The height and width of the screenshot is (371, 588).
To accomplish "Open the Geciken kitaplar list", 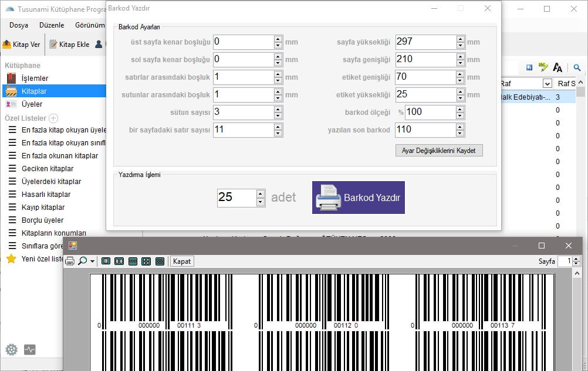I will point(48,168).
